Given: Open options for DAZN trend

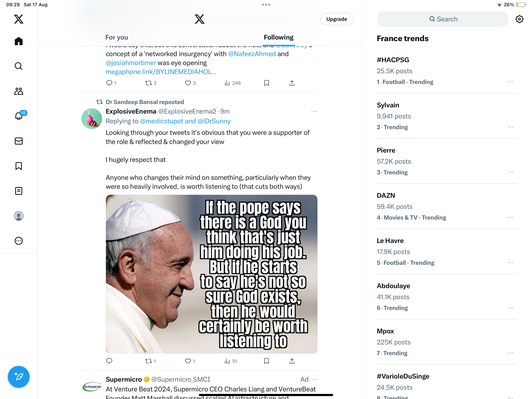Looking at the screenshot, I should pos(510,218).
